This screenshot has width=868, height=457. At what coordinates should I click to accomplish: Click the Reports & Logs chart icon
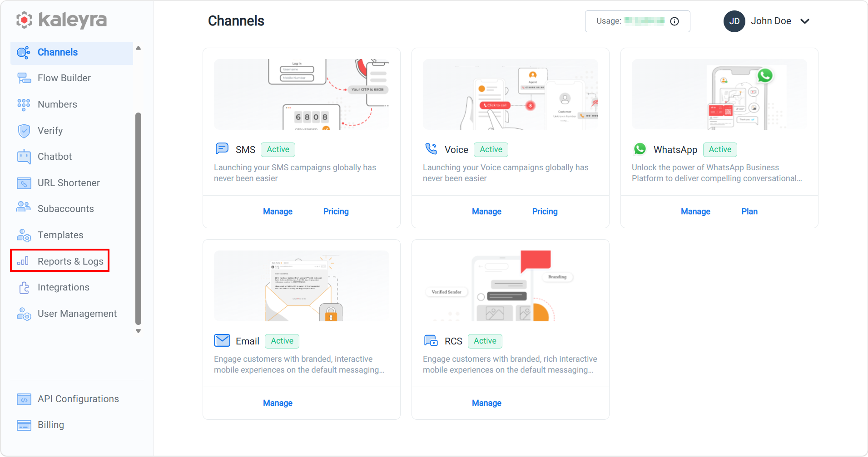coord(23,261)
